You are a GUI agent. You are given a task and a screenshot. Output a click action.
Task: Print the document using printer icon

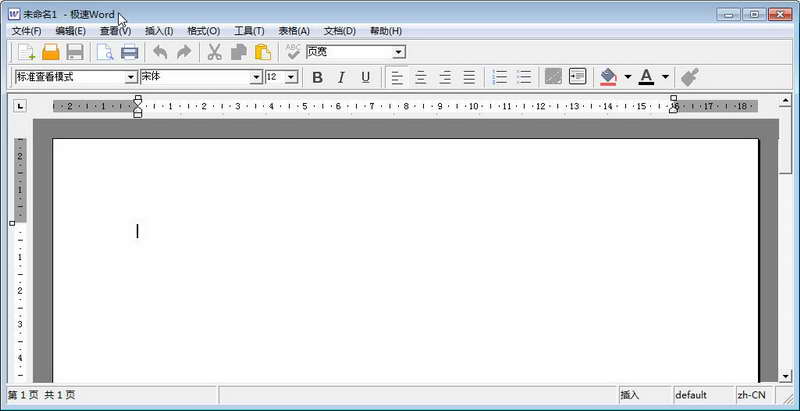coord(130,52)
